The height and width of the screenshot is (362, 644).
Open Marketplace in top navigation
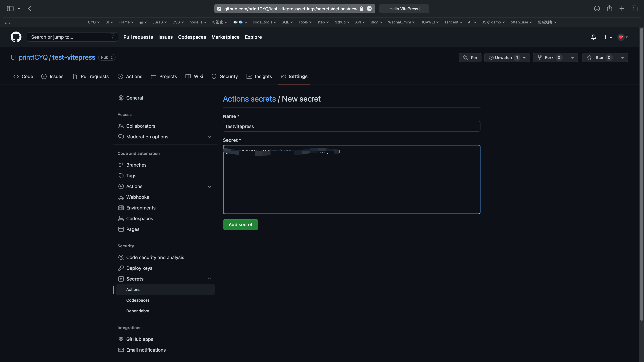pyautogui.click(x=225, y=37)
